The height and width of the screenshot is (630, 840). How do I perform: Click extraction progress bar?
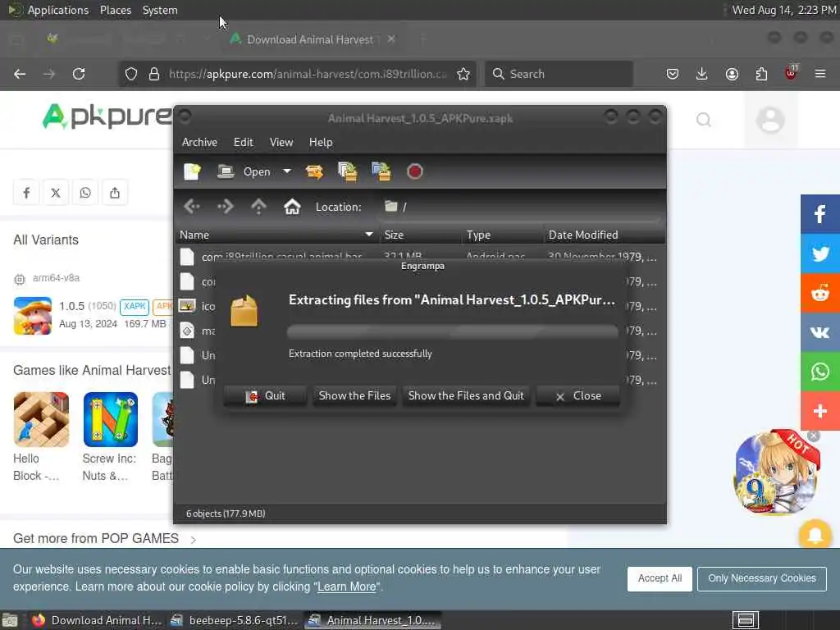(452, 331)
